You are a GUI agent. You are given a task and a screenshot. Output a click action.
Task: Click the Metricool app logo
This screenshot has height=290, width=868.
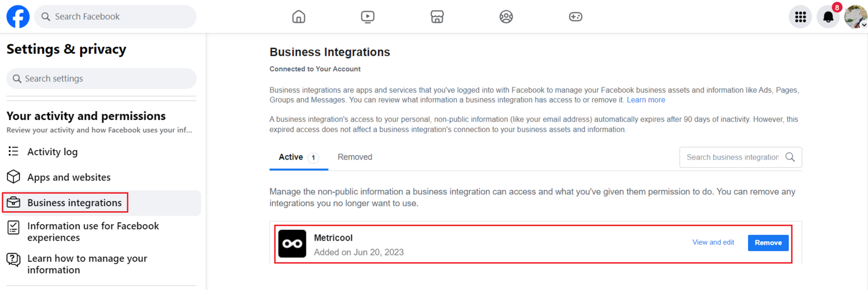(292, 244)
